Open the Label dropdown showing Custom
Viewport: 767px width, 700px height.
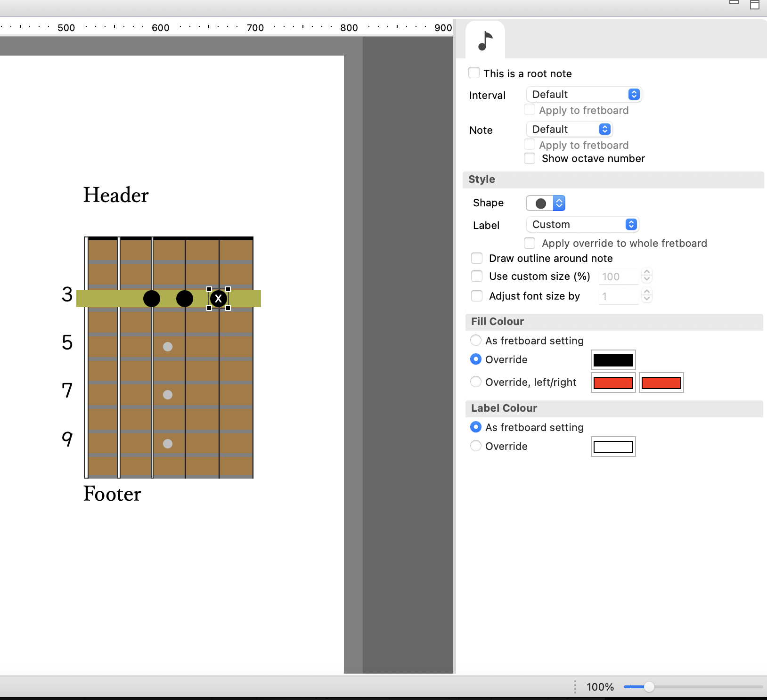582,224
